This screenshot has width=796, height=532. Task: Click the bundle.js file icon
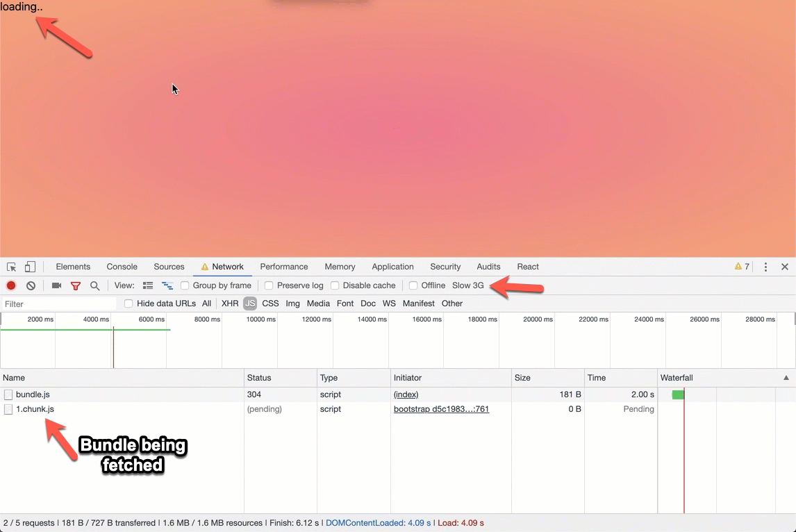click(x=8, y=394)
